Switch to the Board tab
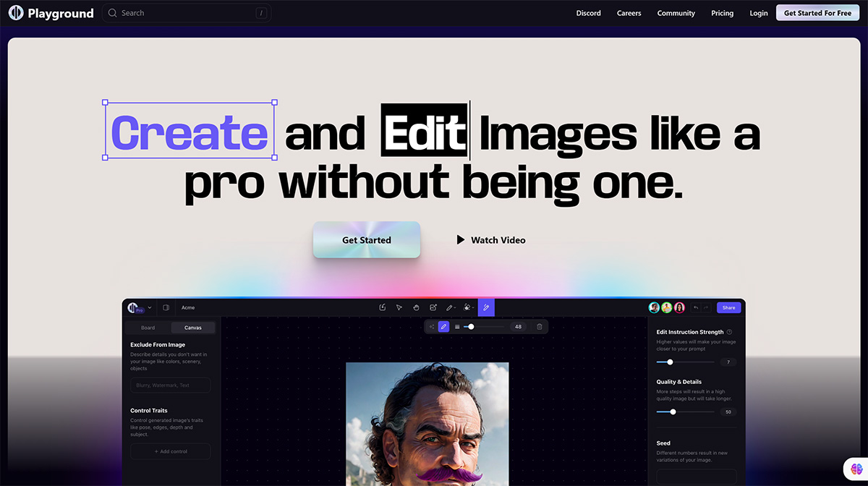Image resolution: width=868 pixels, height=486 pixels. (148, 328)
